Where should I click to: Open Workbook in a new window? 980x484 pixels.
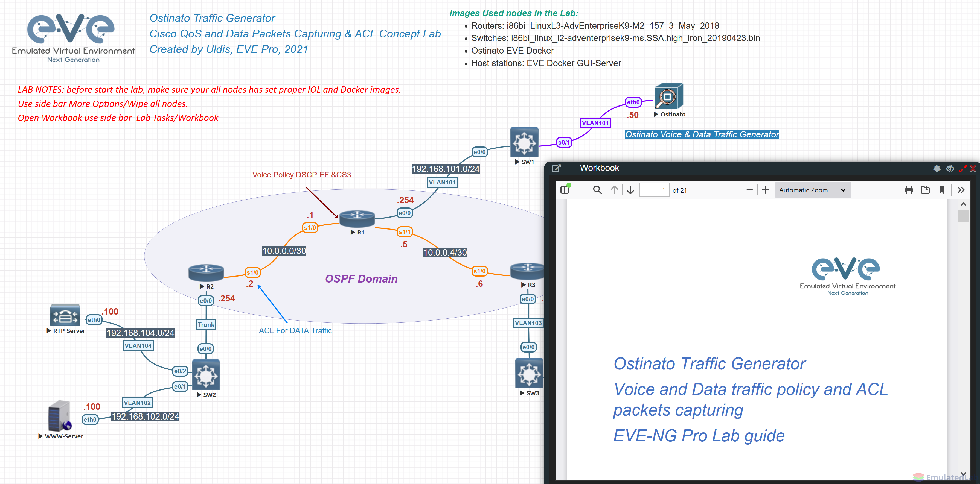pos(556,168)
